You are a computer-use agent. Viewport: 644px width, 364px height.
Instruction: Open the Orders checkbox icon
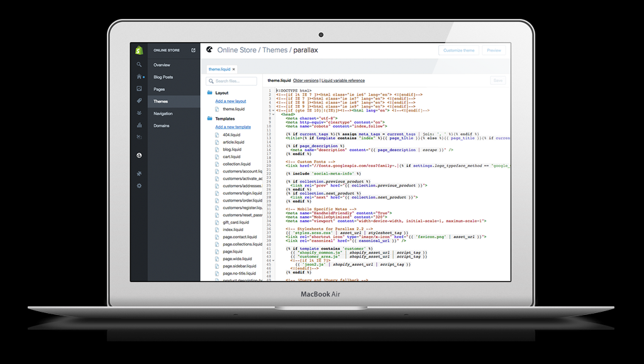(x=139, y=89)
